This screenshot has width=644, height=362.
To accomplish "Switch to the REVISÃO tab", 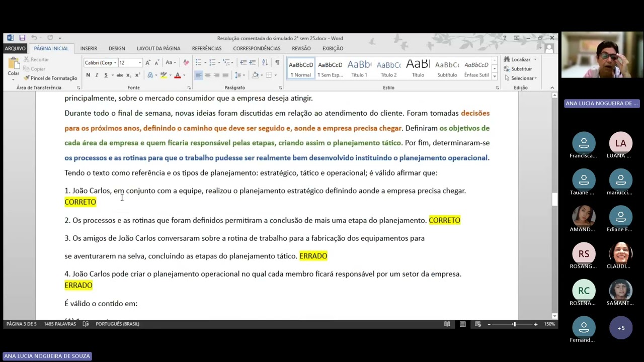I will [301, 49].
